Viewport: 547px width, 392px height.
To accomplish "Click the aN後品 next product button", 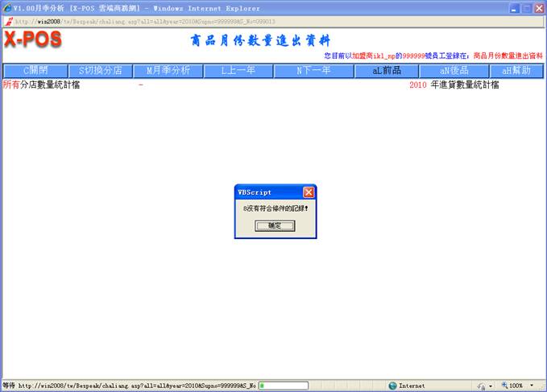I will point(450,71).
